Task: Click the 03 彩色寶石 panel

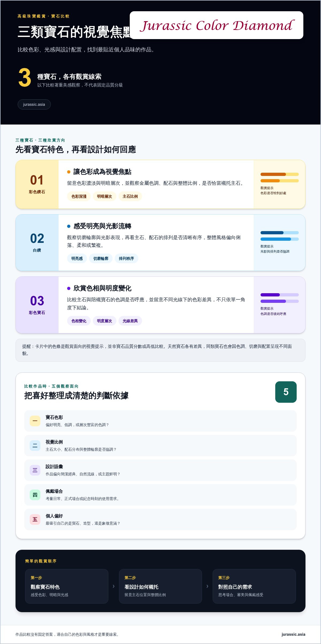Action: click(x=37, y=305)
